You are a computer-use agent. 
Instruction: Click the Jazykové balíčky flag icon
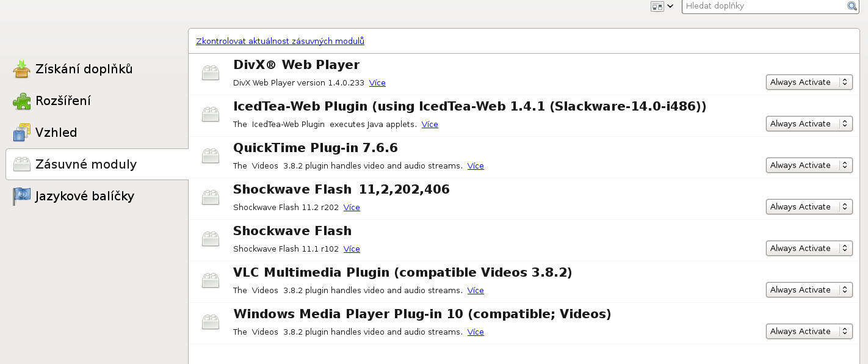pos(22,196)
